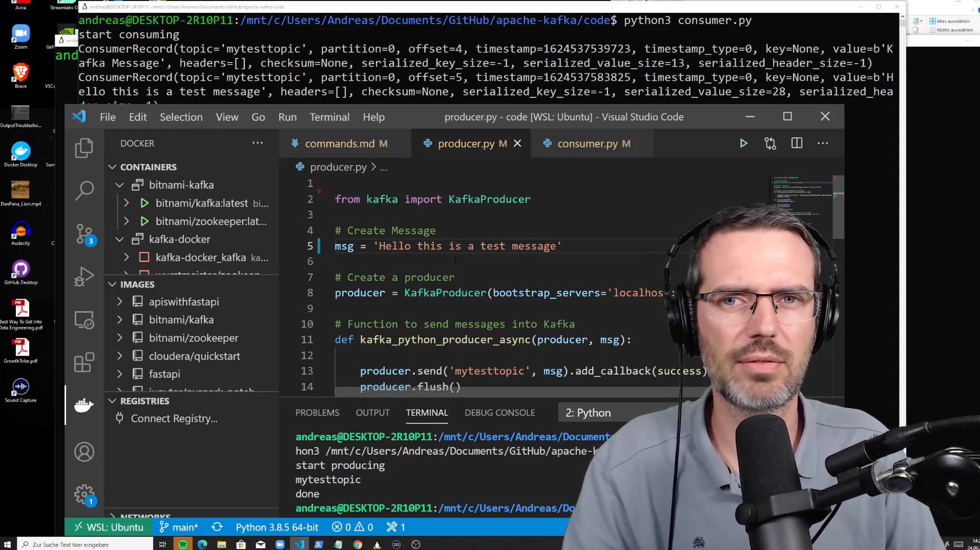
Task: Collapse the IMAGES section
Action: coord(113,284)
